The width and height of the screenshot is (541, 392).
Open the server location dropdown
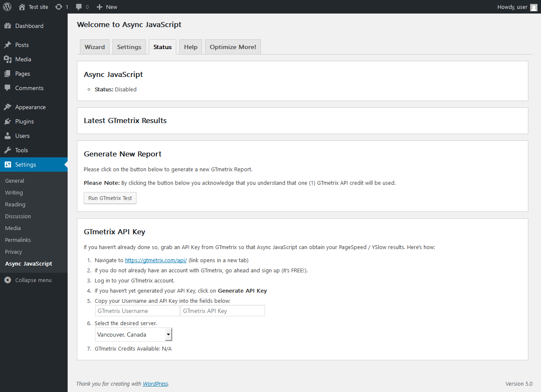pyautogui.click(x=134, y=334)
